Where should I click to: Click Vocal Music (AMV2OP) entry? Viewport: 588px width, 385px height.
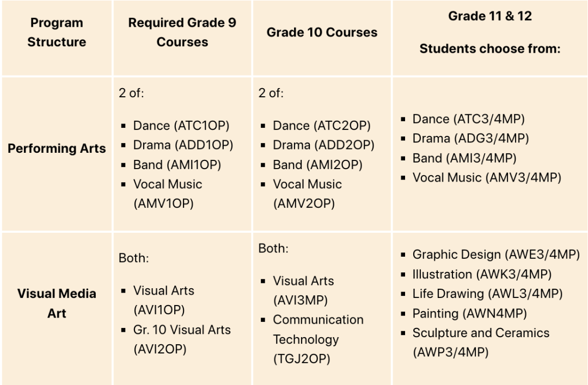tap(307, 194)
